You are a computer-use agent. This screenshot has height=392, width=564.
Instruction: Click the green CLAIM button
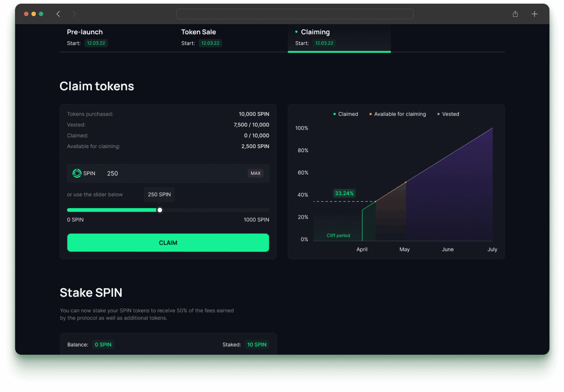click(168, 243)
